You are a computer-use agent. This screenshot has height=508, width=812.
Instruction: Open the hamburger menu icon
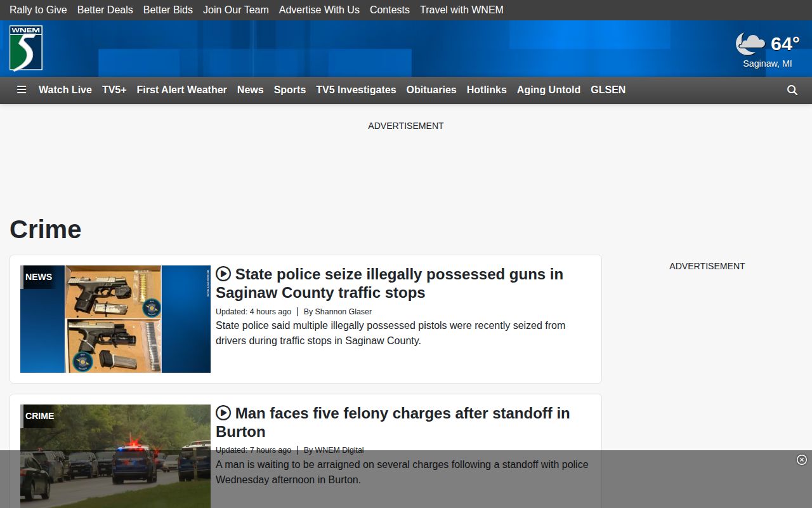coord(22,90)
